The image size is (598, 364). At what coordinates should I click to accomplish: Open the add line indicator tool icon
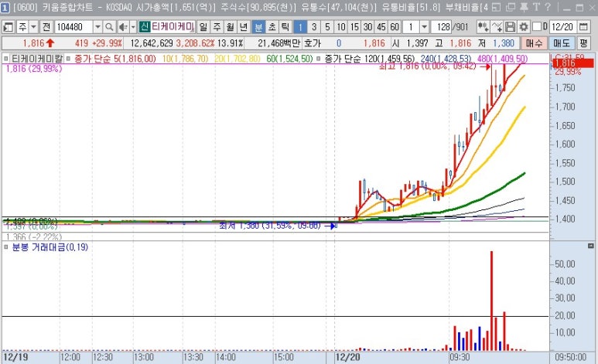click(497, 27)
